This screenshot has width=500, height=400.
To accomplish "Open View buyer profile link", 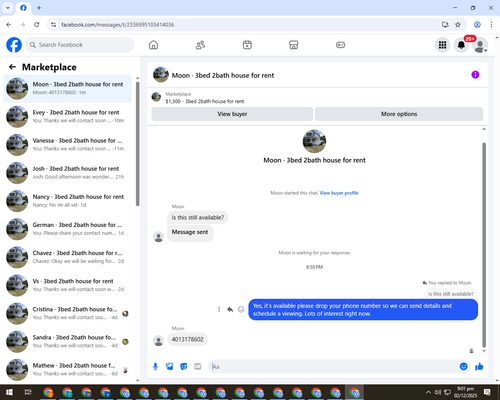I will tap(339, 193).
